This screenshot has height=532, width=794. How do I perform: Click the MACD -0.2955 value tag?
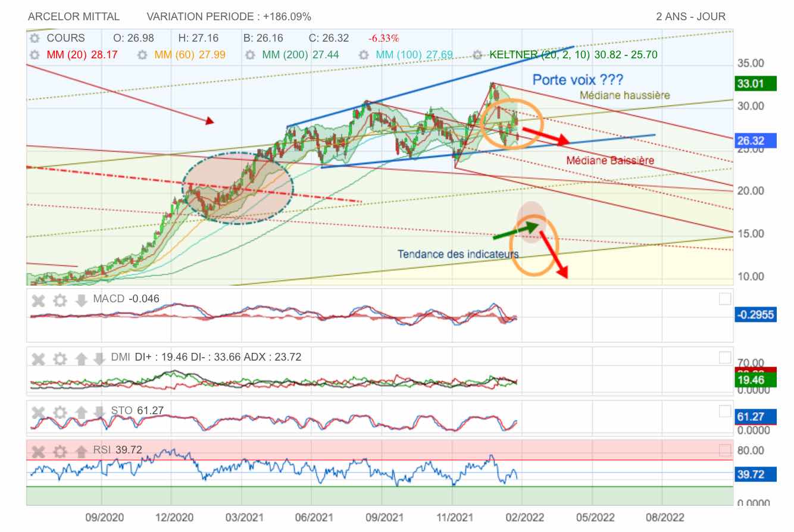[x=756, y=315]
